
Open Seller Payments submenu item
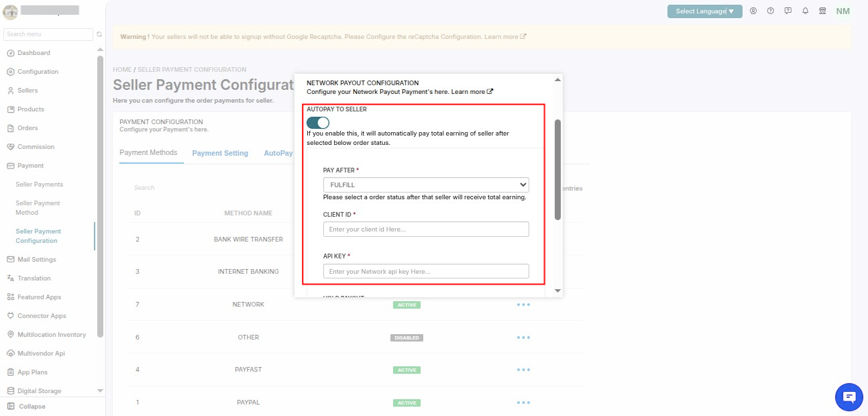[x=40, y=185]
